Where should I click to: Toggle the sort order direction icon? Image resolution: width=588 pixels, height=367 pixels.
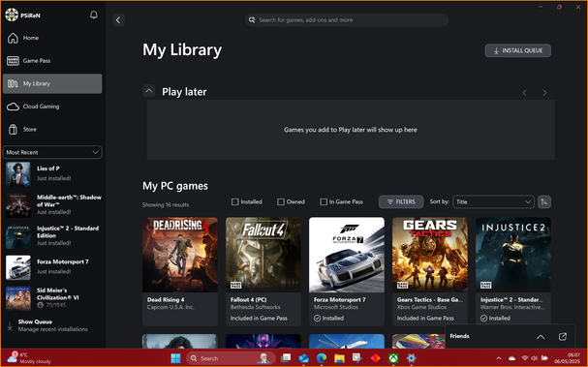click(x=544, y=201)
